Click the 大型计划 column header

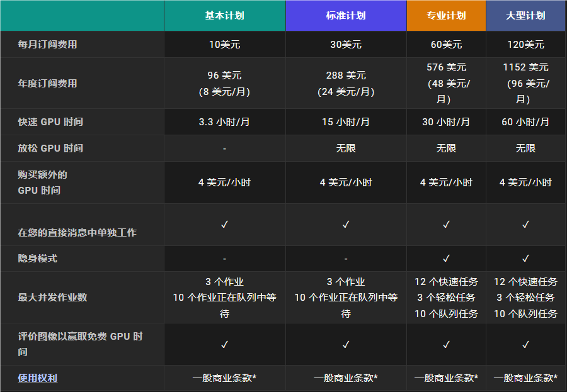[525, 16]
